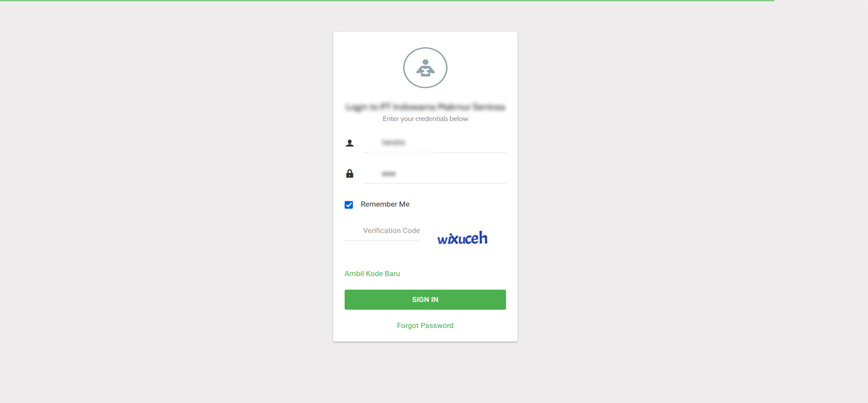Viewport: 868px width, 403px height.
Task: Click the green SIGN IN button
Action: [x=425, y=299]
